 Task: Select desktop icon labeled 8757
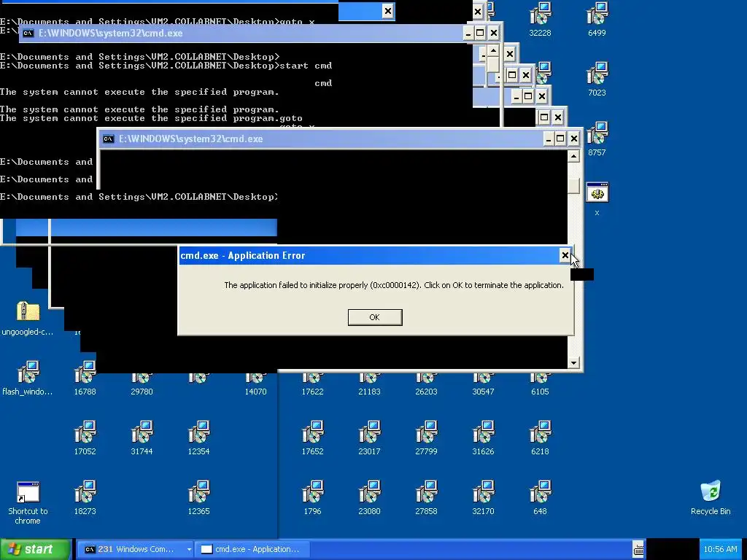click(x=597, y=139)
